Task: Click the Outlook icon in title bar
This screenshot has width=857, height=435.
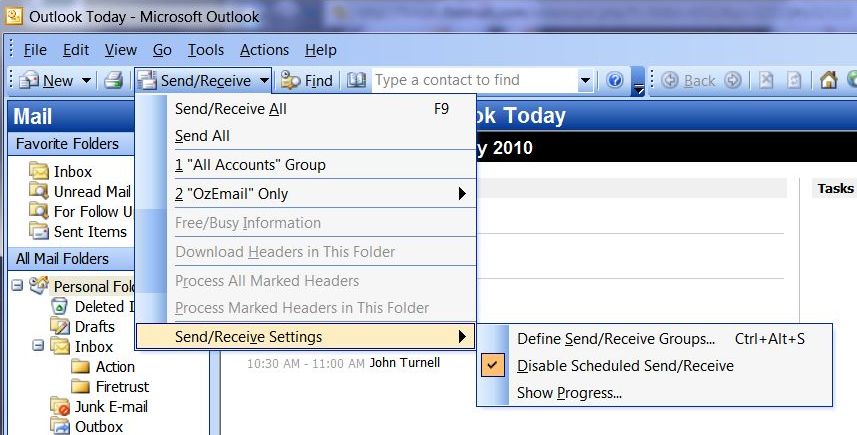Action: click(x=14, y=15)
